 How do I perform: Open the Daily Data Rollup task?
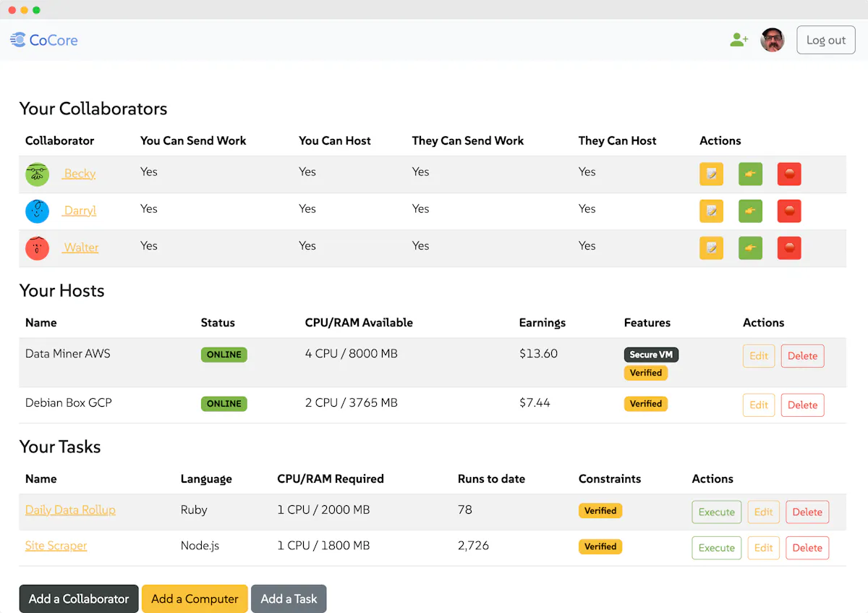[x=70, y=510]
